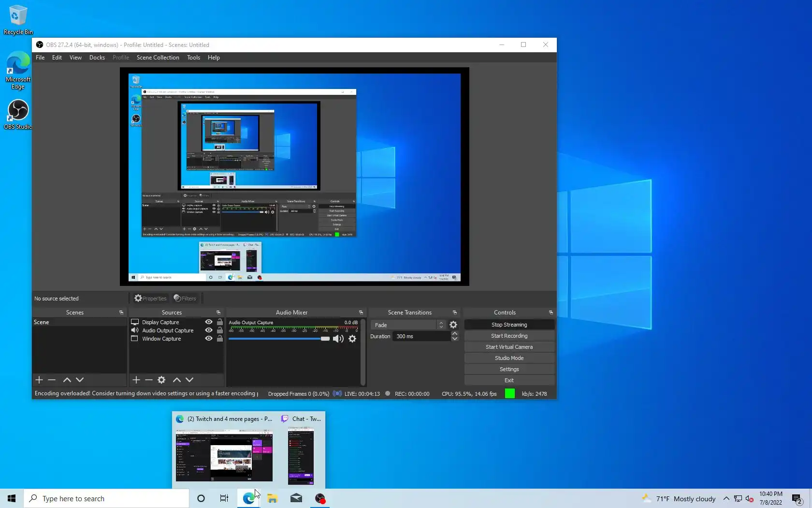Open the File menu
The width and height of the screenshot is (812, 508).
pos(40,58)
